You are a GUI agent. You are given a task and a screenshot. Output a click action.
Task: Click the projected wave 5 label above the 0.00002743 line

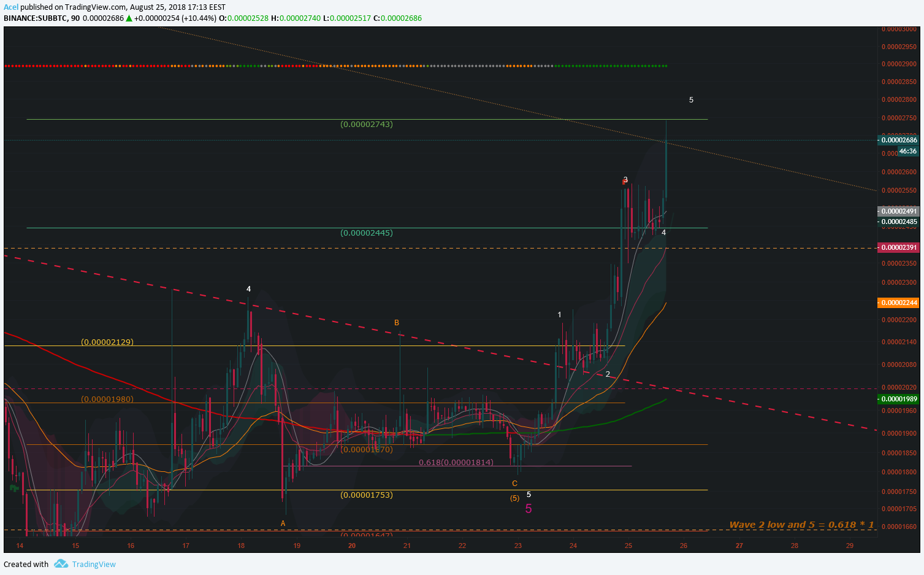pyautogui.click(x=691, y=99)
